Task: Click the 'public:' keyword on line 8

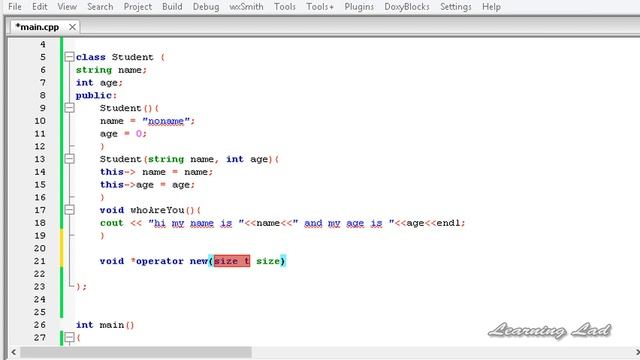Action: [96, 95]
